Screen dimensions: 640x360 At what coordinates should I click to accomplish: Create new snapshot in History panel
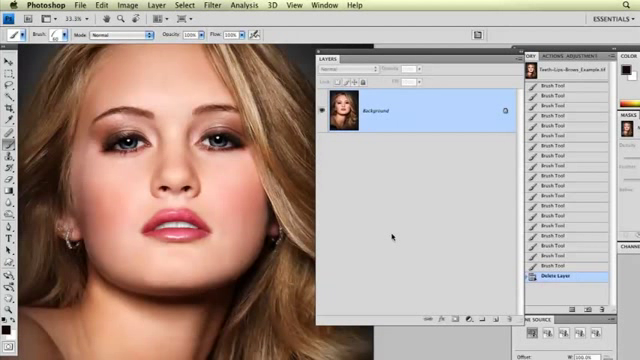(x=588, y=309)
